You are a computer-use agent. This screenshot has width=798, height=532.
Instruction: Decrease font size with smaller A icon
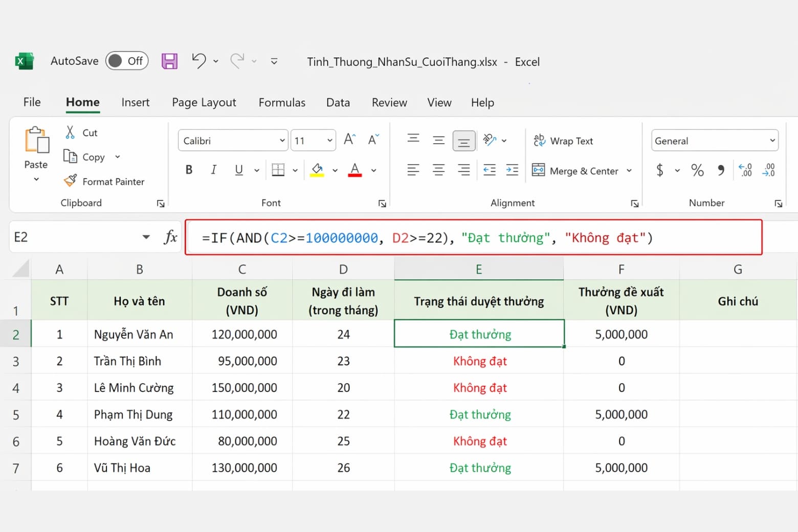click(x=373, y=140)
